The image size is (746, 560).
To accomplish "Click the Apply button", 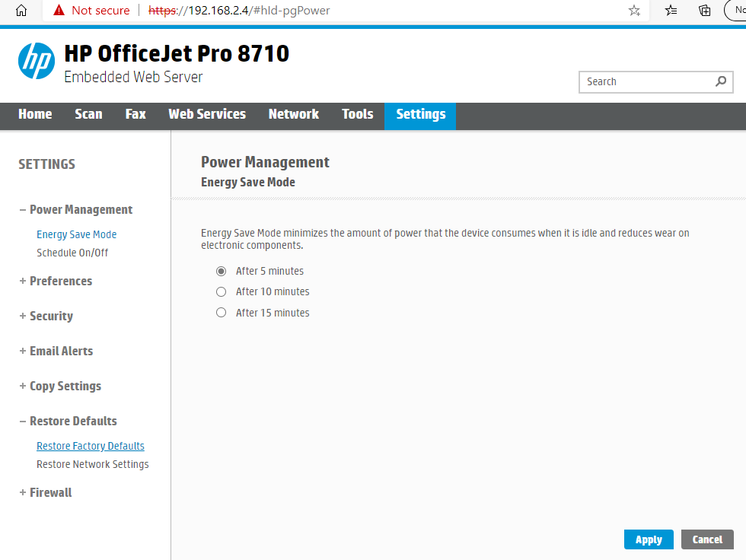I will tap(649, 539).
